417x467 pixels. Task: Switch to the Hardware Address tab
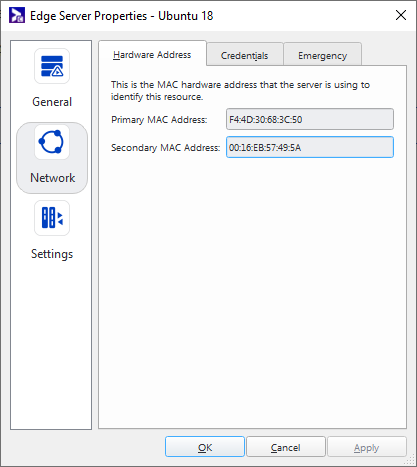pos(152,54)
